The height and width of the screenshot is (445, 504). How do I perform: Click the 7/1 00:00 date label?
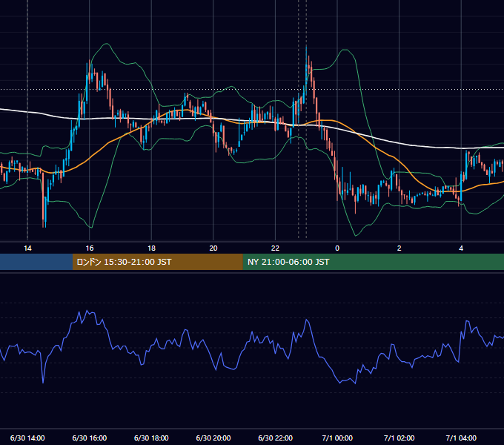coord(337,438)
